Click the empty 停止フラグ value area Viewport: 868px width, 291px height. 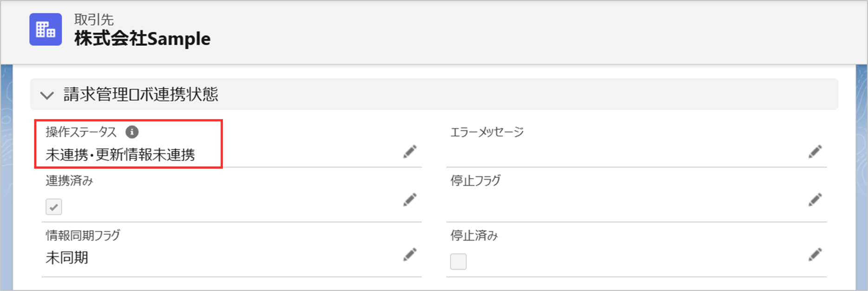(603, 202)
